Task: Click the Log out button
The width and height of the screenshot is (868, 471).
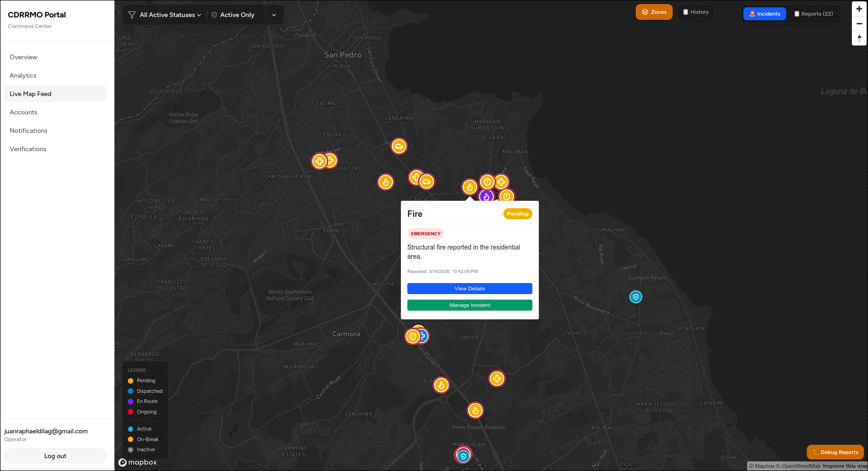Action: click(55, 456)
